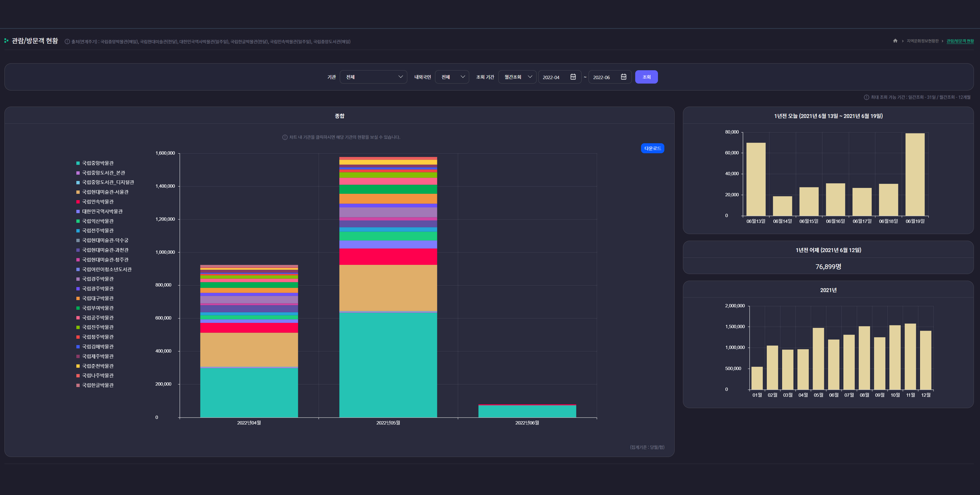Click the end date field 2022-06
This screenshot has height=495, width=980.
click(610, 77)
